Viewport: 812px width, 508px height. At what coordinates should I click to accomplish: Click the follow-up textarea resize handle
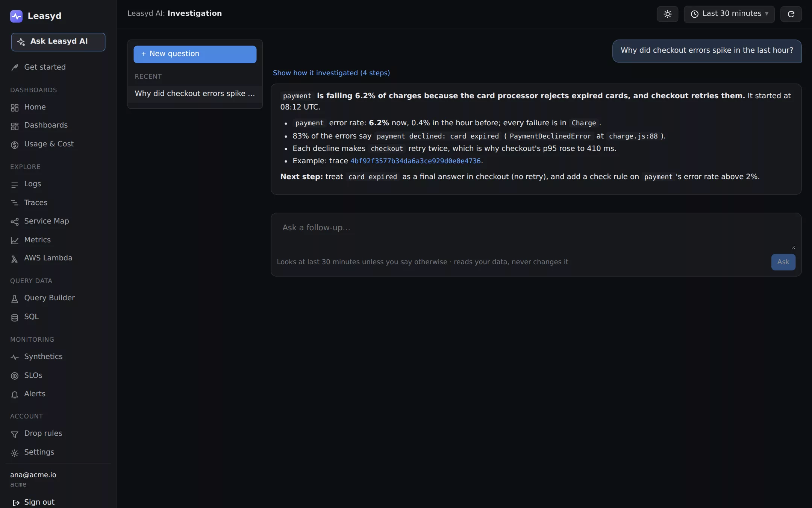(x=793, y=247)
